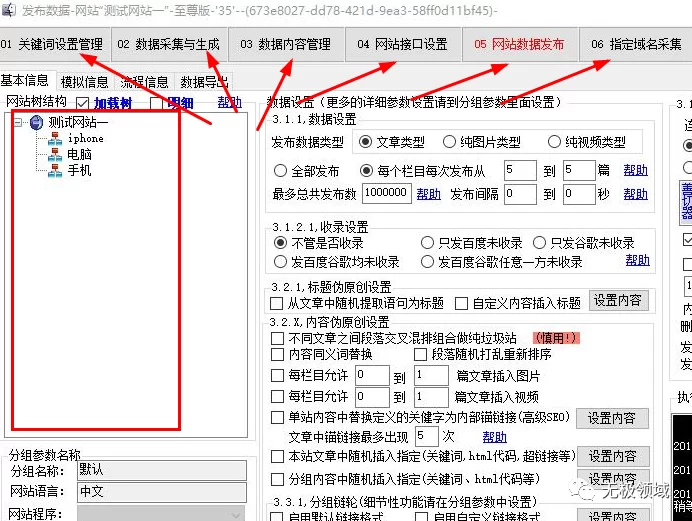Enable 篇文章插入图片 checkbox
Image resolution: width=692 pixels, height=521 pixels.
point(277,375)
